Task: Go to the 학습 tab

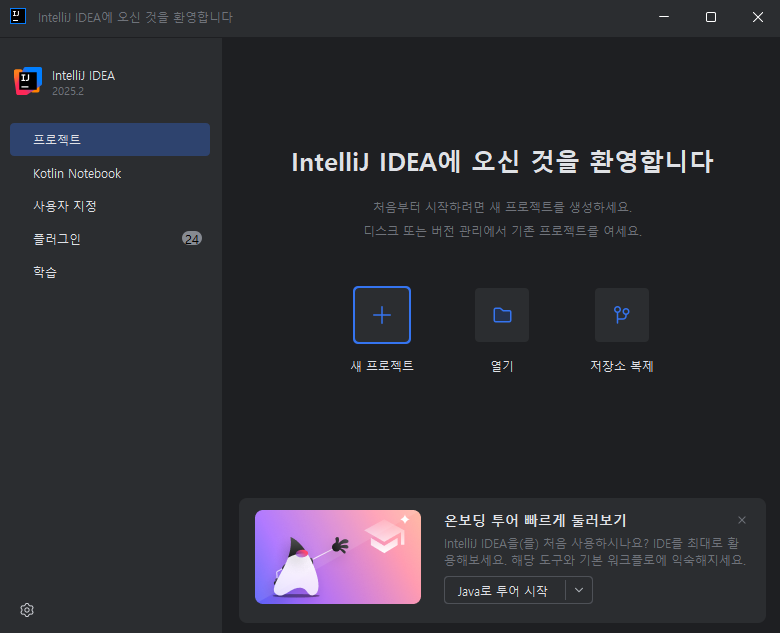Action: point(110,272)
